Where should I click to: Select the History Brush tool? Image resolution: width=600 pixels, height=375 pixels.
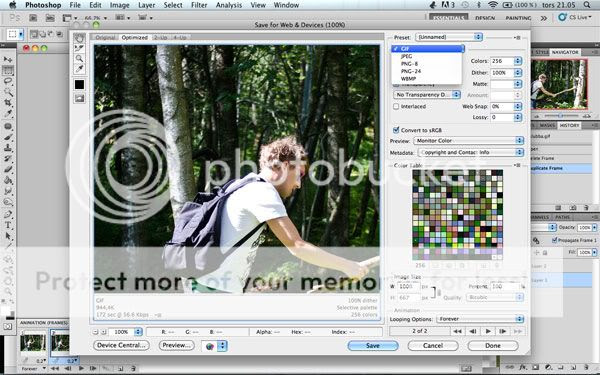[x=8, y=158]
